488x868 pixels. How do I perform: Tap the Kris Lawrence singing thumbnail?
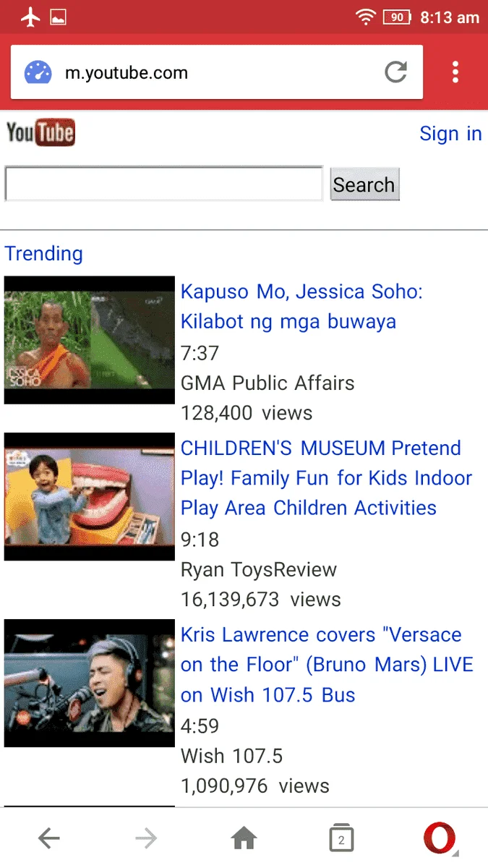[90, 684]
